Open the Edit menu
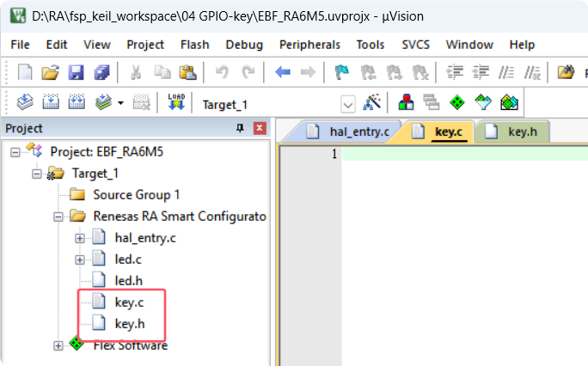 57,45
